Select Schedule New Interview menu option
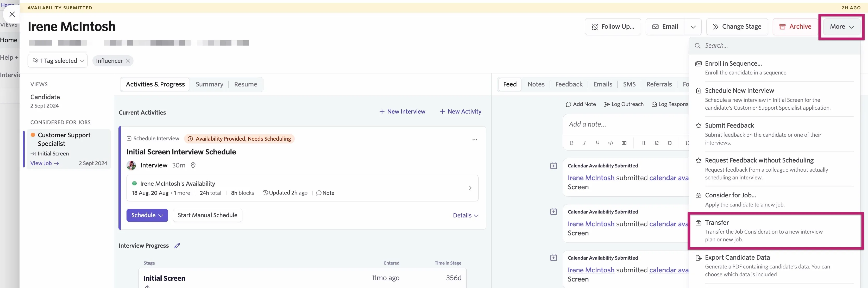 (x=774, y=99)
